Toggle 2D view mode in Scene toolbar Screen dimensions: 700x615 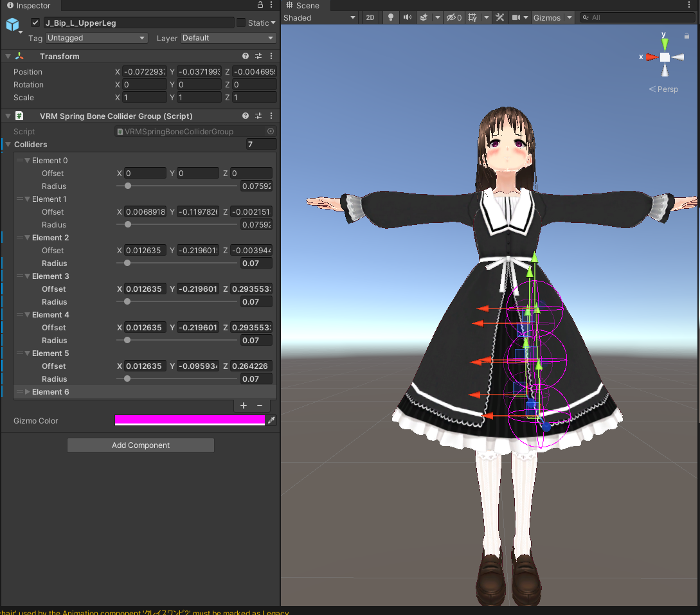tap(370, 17)
